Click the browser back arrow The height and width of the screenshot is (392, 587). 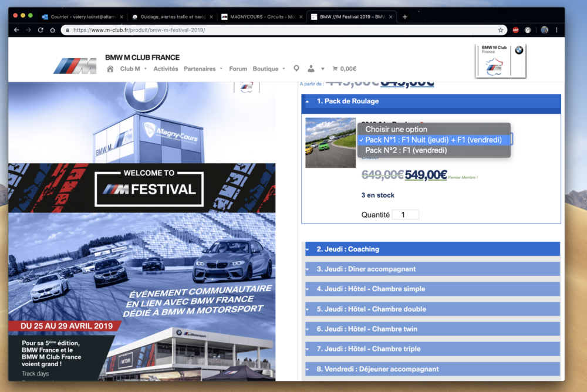coord(16,30)
